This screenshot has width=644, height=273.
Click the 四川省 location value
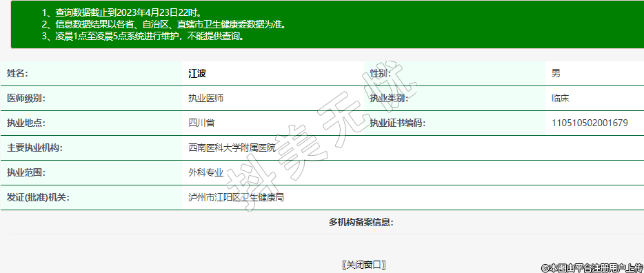click(201, 123)
